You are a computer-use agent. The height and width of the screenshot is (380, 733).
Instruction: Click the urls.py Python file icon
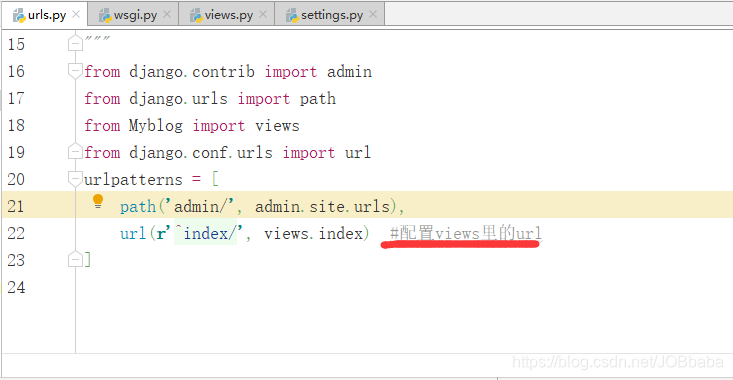point(19,15)
